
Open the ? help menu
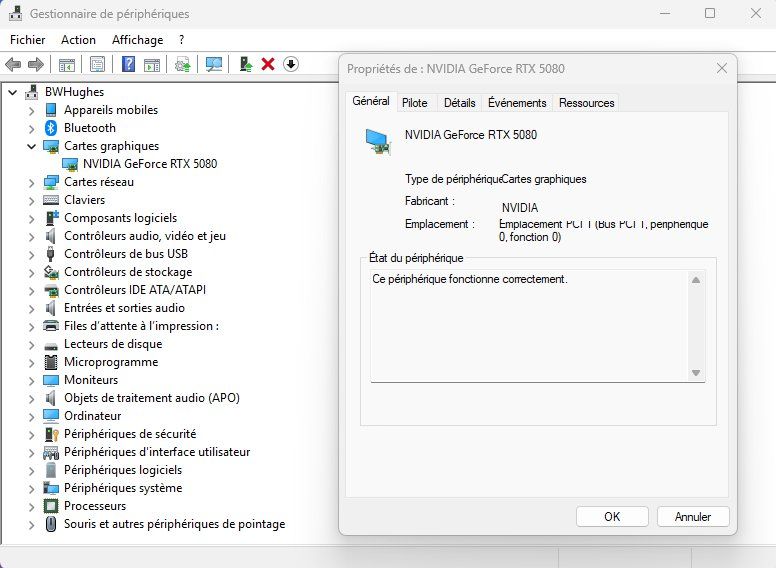click(182, 40)
